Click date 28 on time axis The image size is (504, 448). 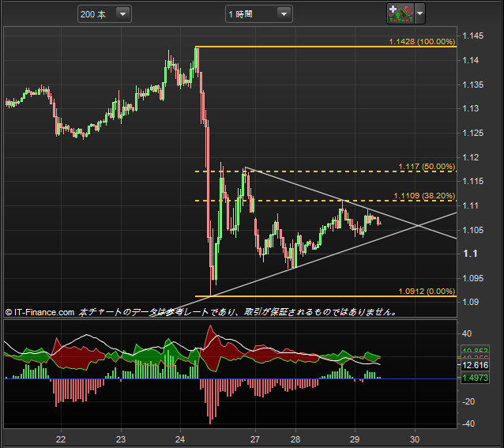point(295,439)
